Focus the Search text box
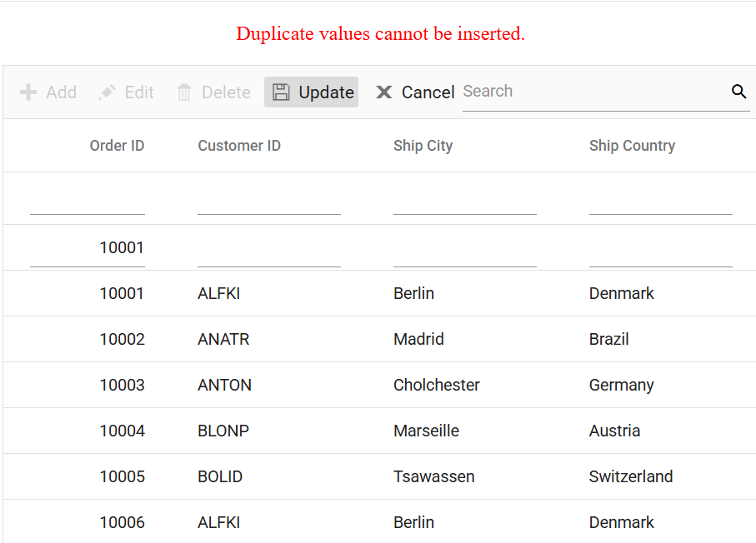Viewport: 756px width, 543px height. (x=595, y=92)
